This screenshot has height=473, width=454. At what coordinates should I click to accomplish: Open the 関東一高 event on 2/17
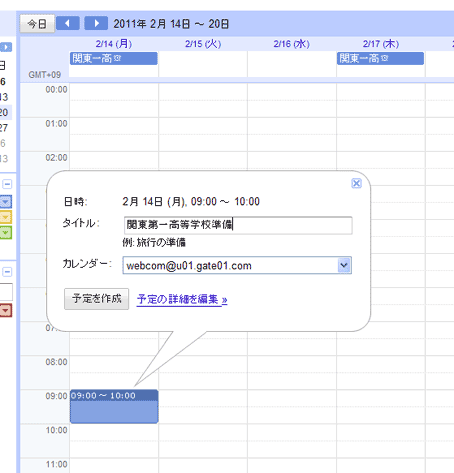(x=380, y=58)
